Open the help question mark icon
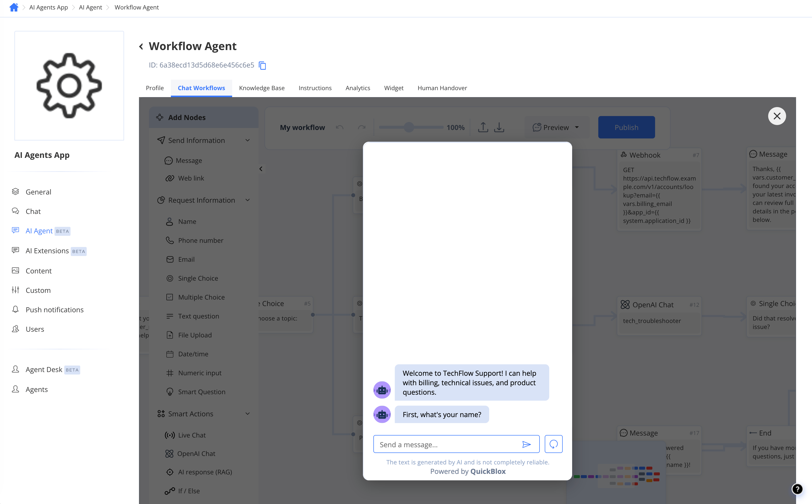The width and height of the screenshot is (812, 504). tap(797, 489)
